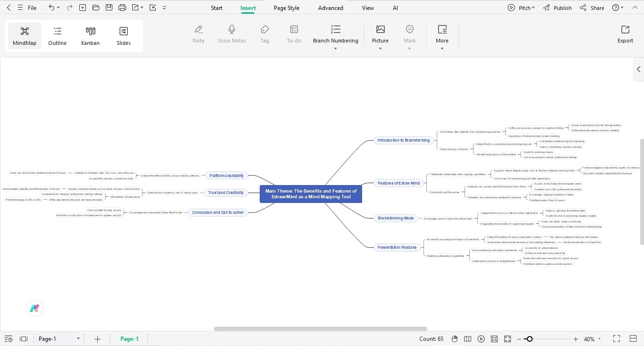Viewport: 644px width, 346px height.
Task: Select the Presentation Features topic
Action: tap(397, 247)
